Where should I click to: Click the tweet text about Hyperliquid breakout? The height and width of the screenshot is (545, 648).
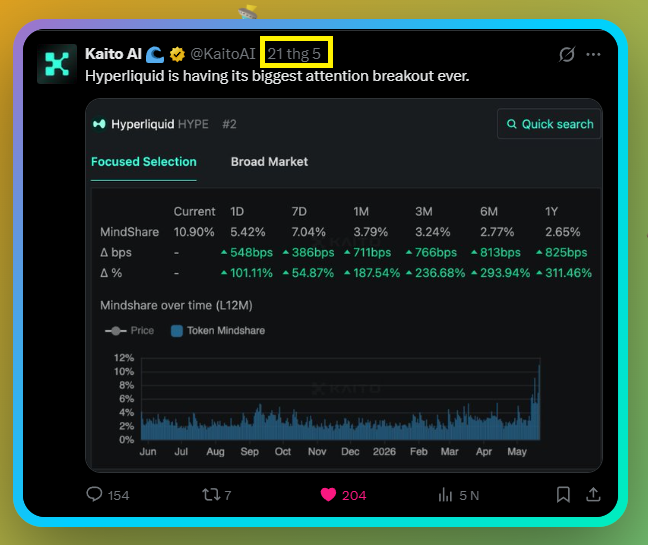click(x=277, y=76)
